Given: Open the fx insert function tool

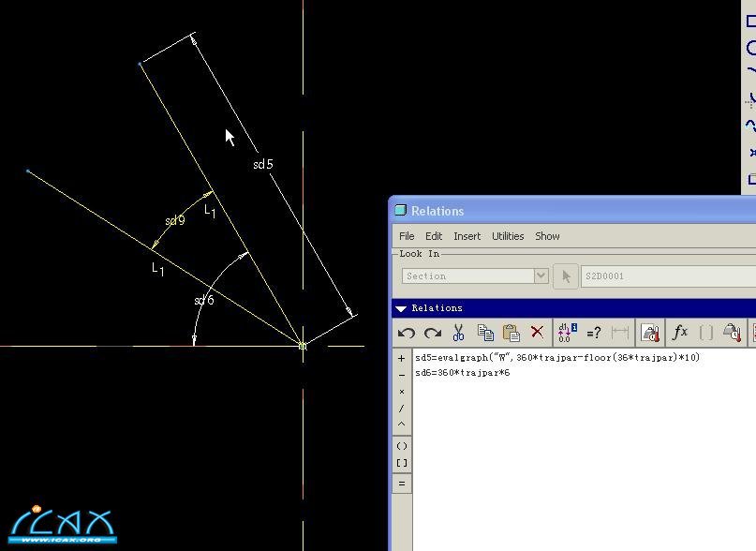Looking at the screenshot, I should pos(680,333).
